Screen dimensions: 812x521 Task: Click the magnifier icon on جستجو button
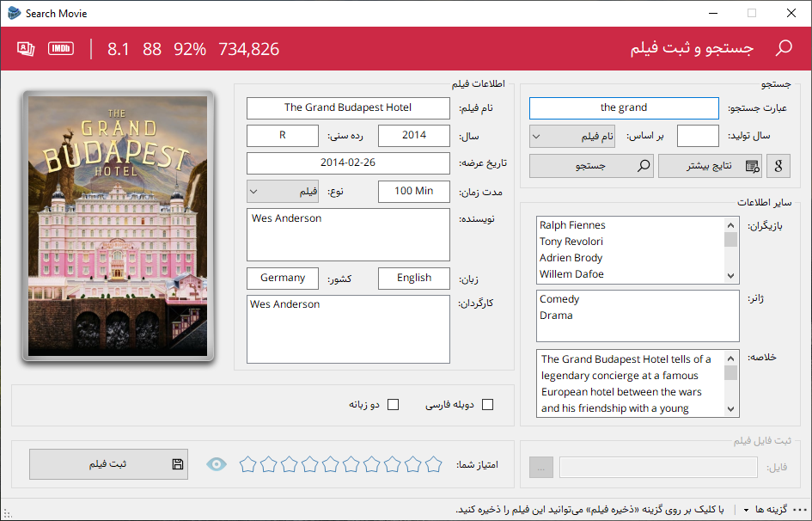coord(644,166)
